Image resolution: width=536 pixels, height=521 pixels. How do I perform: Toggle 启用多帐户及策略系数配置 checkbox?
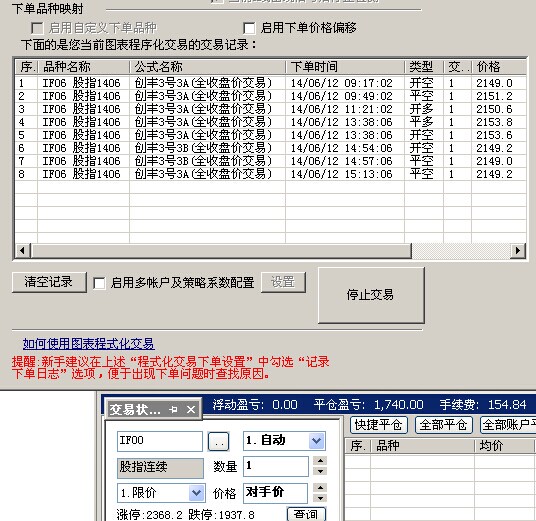point(99,283)
